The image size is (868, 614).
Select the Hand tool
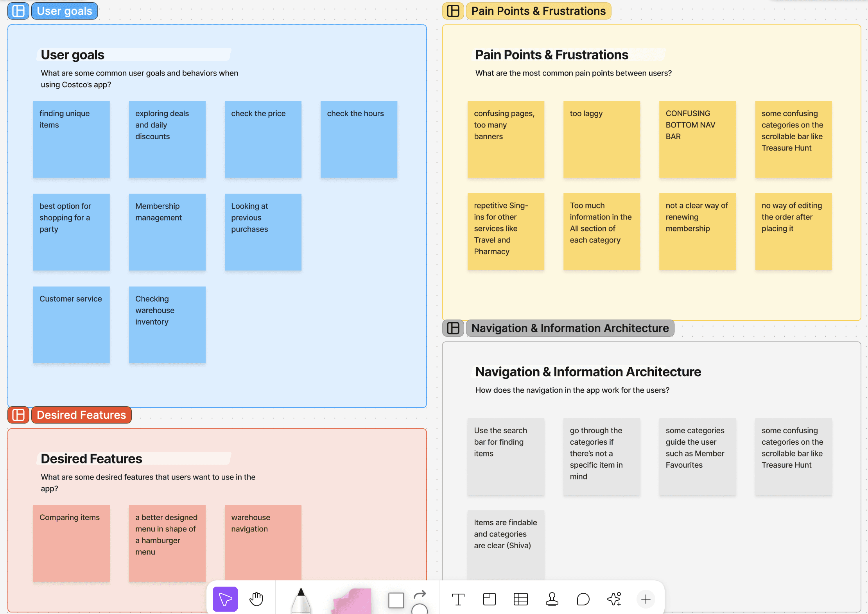[256, 599]
